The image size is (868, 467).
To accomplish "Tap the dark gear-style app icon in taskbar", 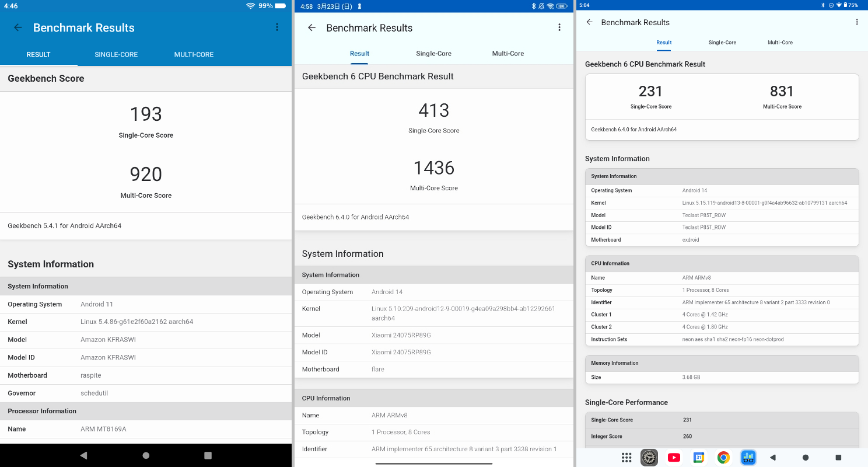I will tap(649, 457).
